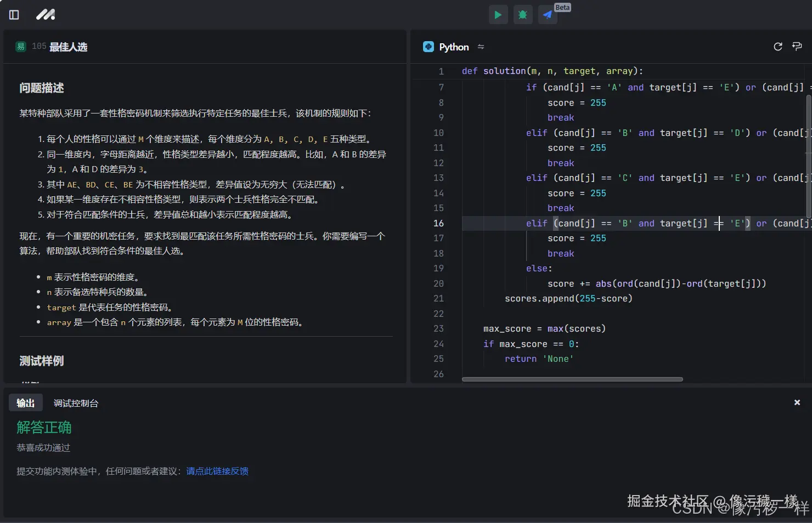This screenshot has width=812, height=523.
Task: Toggle the sidebar panel icon
Action: point(14,15)
